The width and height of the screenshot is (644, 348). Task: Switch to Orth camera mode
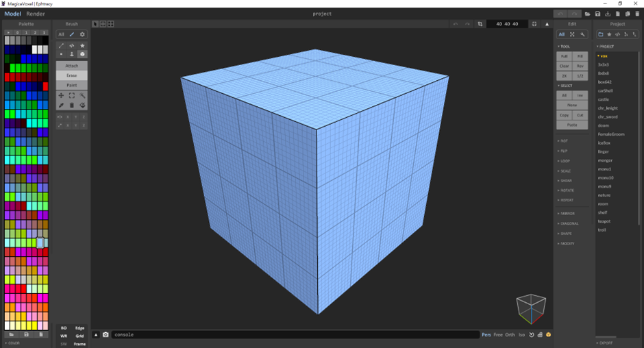(510, 335)
